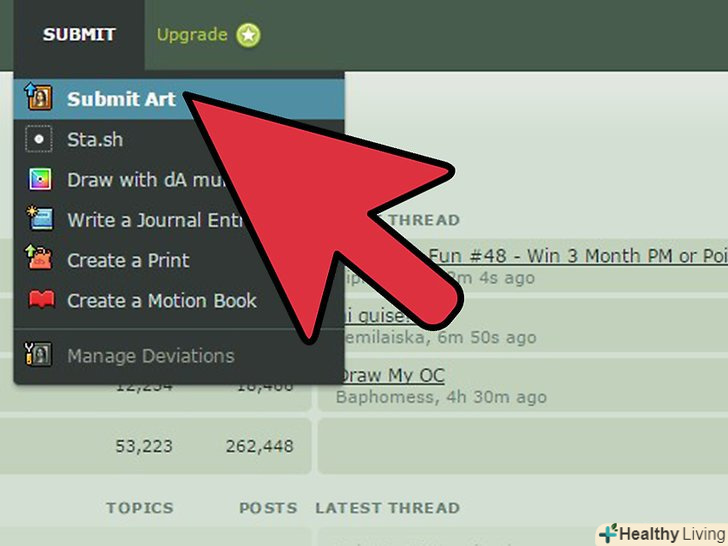Viewport: 728px width, 546px height.
Task: Open the Draw My OC thread
Action: click(392, 375)
